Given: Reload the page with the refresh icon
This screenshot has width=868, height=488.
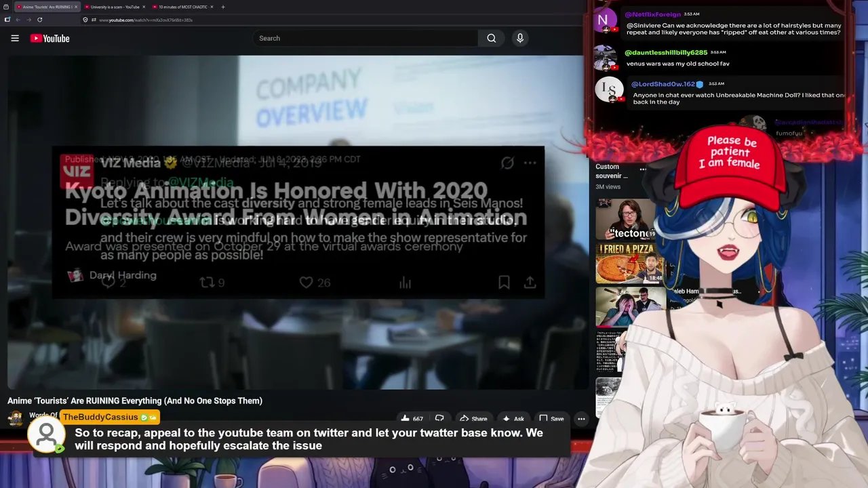Looking at the screenshot, I should [x=39, y=20].
